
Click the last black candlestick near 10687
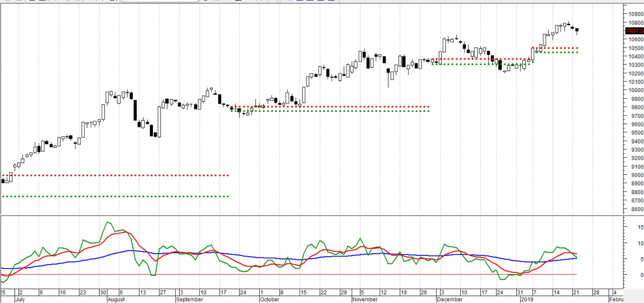click(x=577, y=30)
